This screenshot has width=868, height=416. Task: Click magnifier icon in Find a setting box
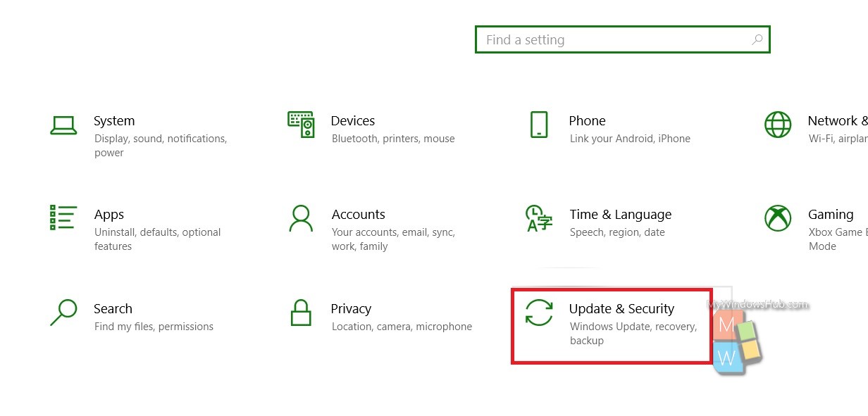pyautogui.click(x=757, y=39)
